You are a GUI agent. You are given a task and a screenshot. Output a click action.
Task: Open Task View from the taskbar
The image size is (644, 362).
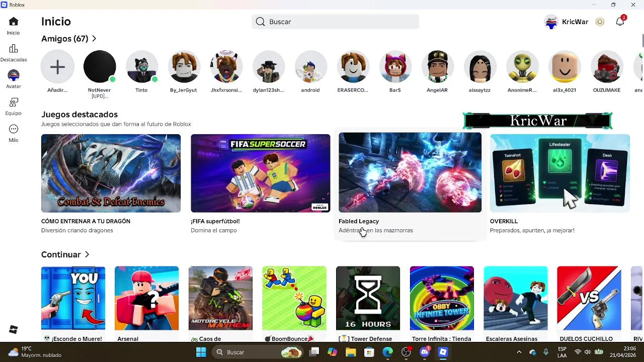[314, 352]
